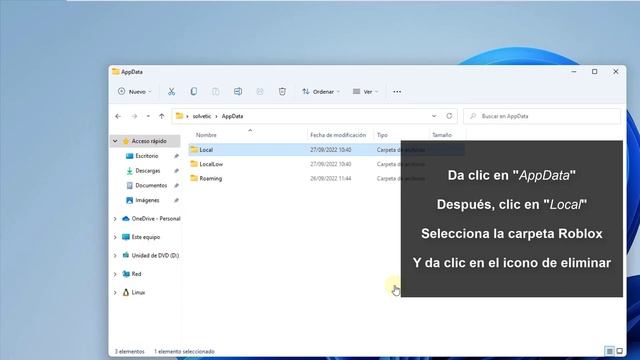This screenshot has height=360, width=640.
Task: Open Documentos in the sidebar
Action: [151, 185]
